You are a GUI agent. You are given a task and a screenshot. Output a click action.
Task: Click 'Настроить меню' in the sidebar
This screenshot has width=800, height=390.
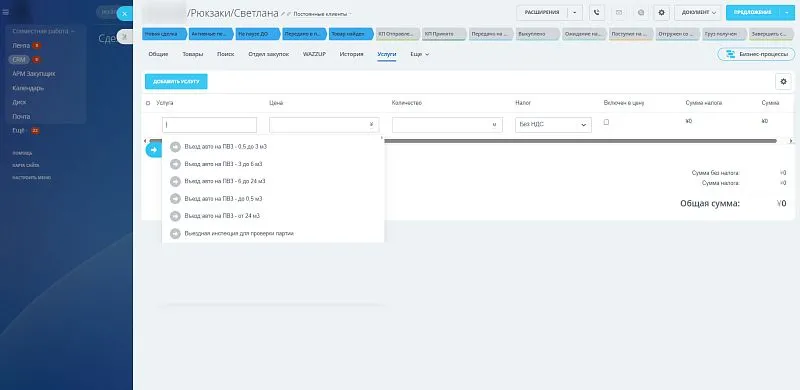pos(32,177)
